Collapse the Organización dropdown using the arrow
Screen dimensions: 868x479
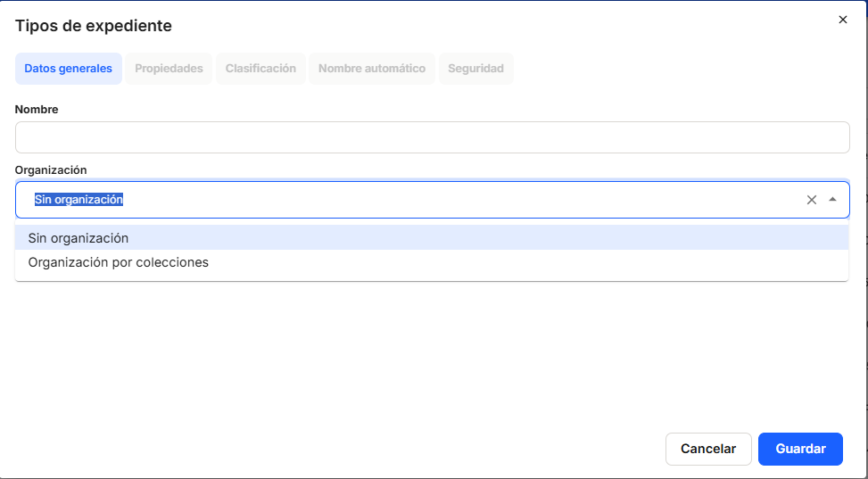[832, 200]
